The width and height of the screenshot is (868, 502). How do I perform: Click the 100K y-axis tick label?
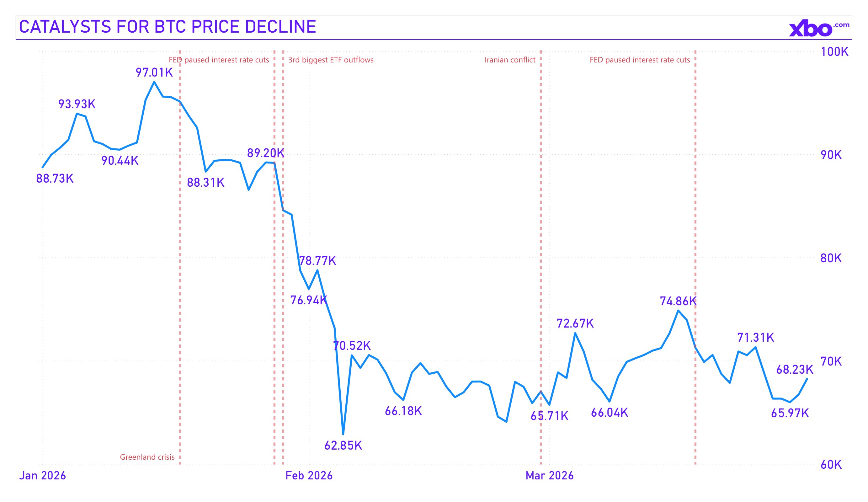pyautogui.click(x=834, y=52)
